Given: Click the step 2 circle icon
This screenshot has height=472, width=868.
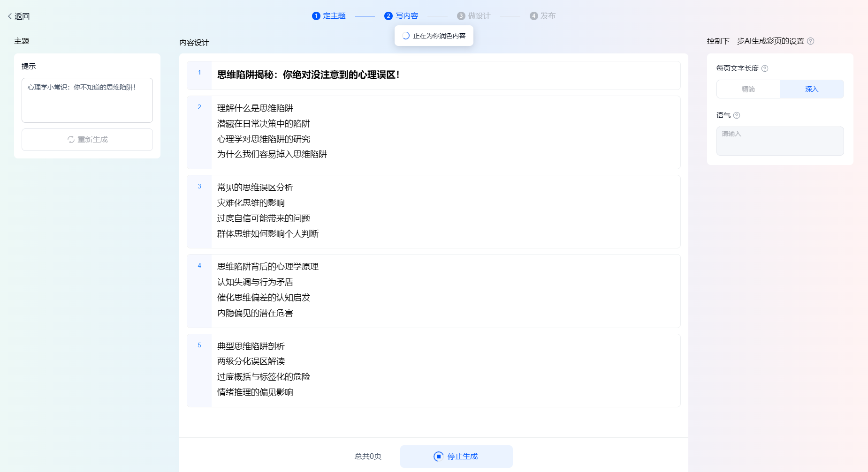Looking at the screenshot, I should (x=388, y=16).
